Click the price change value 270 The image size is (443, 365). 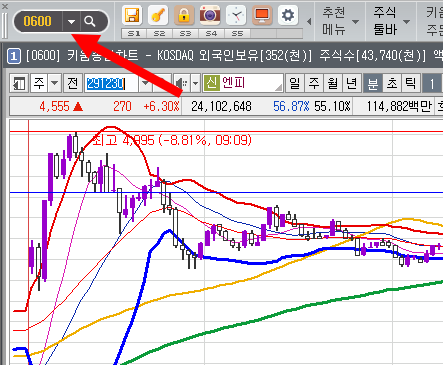[x=122, y=107]
